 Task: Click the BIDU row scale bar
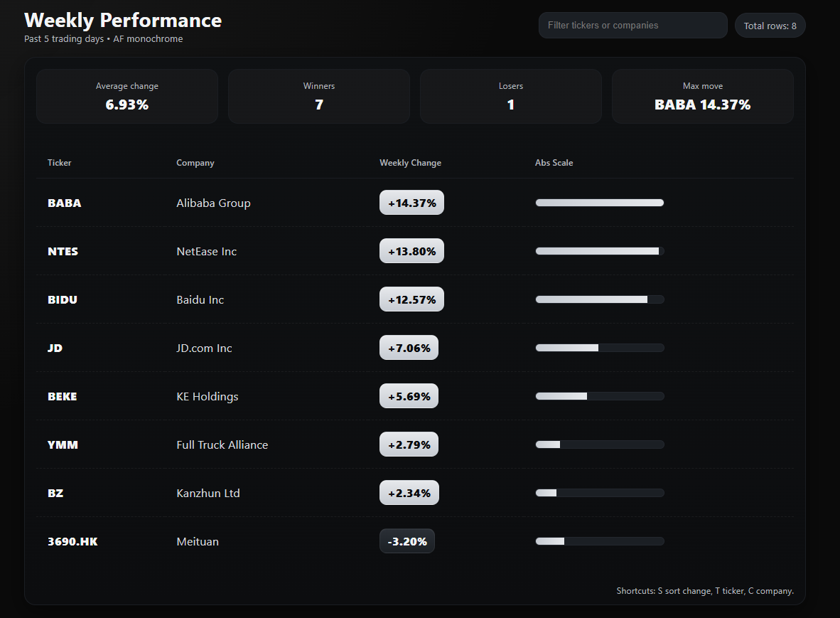600,299
